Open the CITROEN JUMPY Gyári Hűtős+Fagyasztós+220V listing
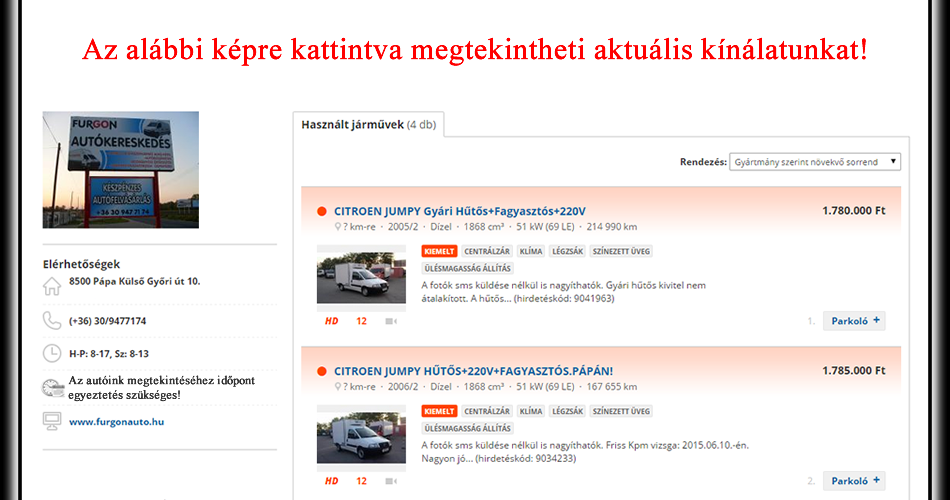The width and height of the screenshot is (950, 500). (460, 212)
